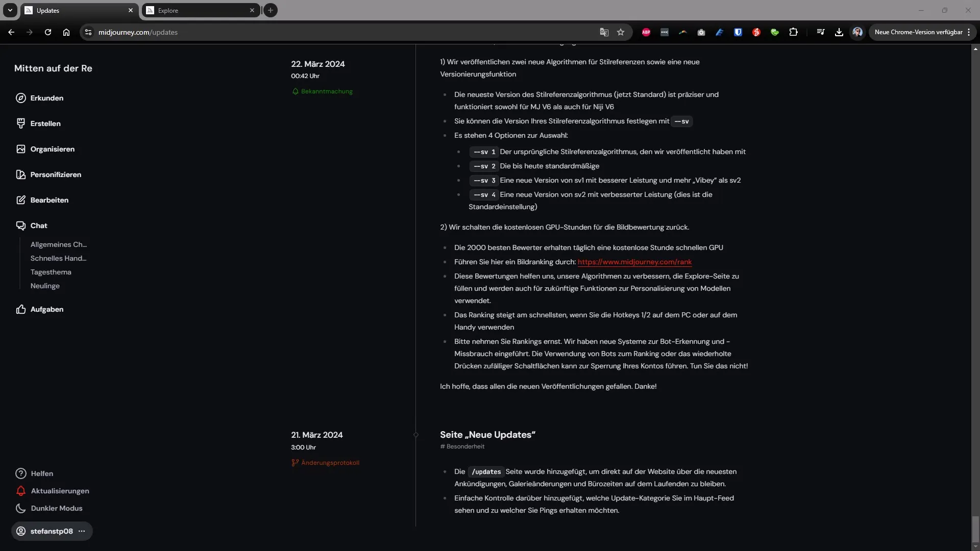View site information in address bar
The image size is (980, 551).
pyautogui.click(x=88, y=32)
